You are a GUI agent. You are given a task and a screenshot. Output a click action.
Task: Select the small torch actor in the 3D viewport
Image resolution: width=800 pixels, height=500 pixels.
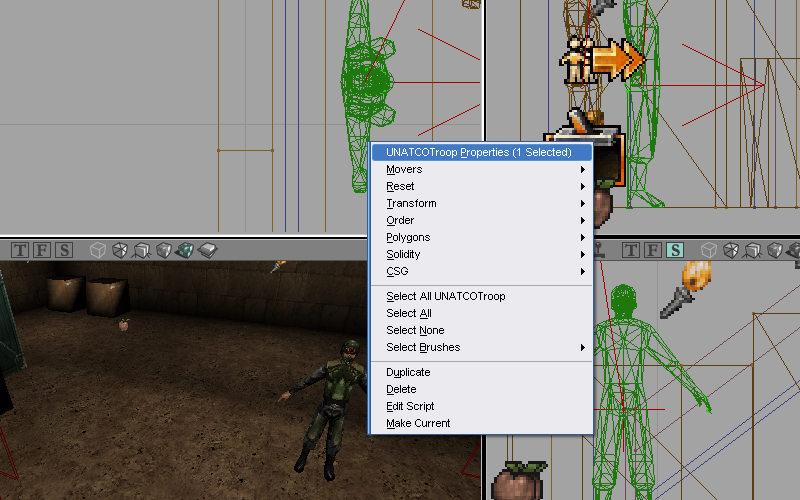[278, 266]
